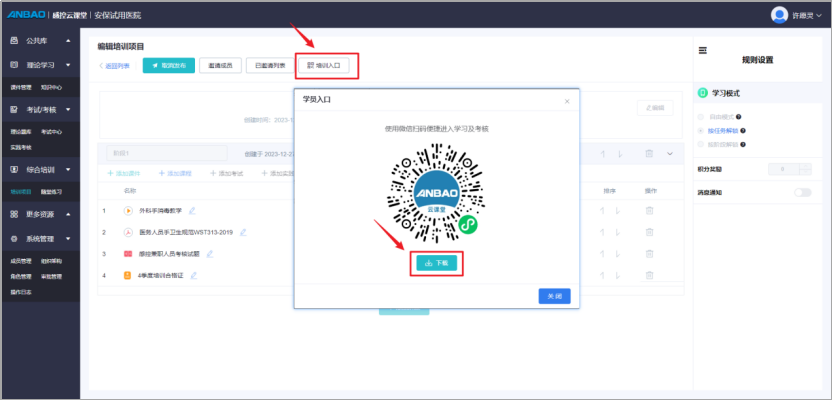Click the 更多资源 grid icon in sidebar
The height and width of the screenshot is (400, 832).
point(14,214)
